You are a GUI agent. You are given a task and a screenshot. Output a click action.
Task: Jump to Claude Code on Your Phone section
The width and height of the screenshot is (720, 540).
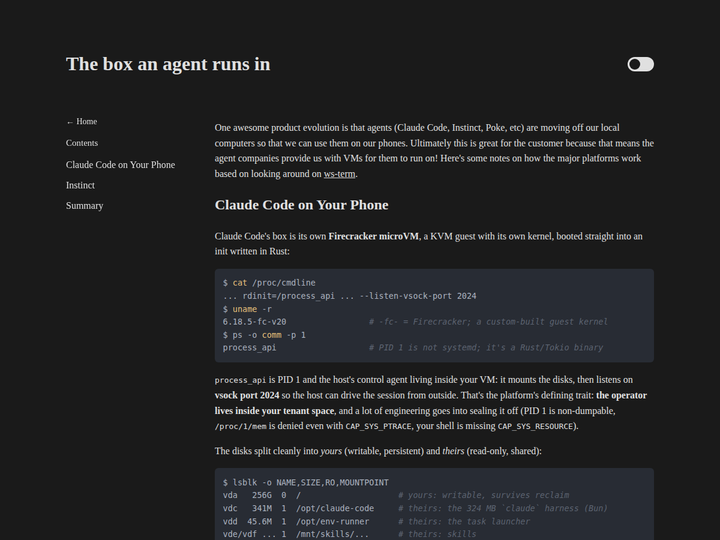(120, 165)
